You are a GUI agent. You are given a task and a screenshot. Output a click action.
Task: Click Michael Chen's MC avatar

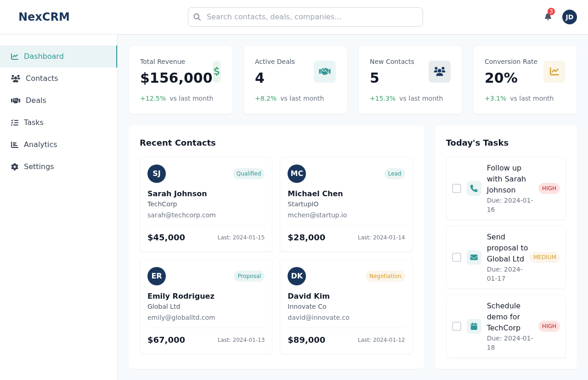[x=297, y=173]
